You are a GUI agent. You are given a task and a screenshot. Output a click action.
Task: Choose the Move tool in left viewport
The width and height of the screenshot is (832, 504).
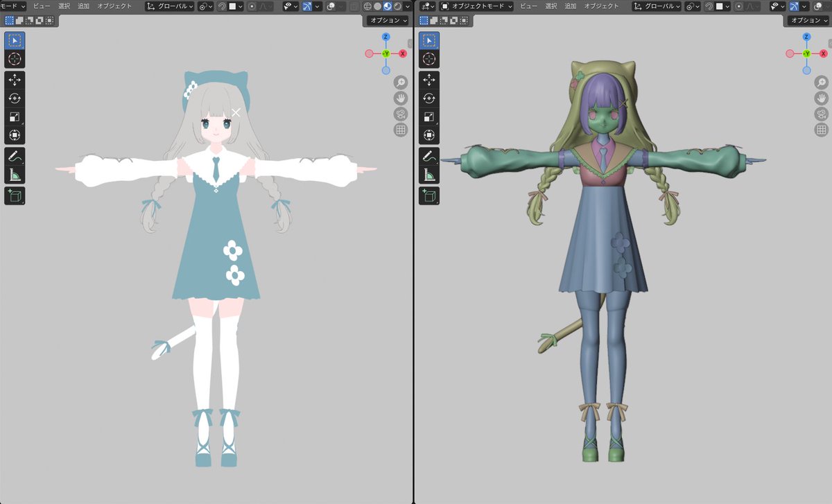coord(15,80)
